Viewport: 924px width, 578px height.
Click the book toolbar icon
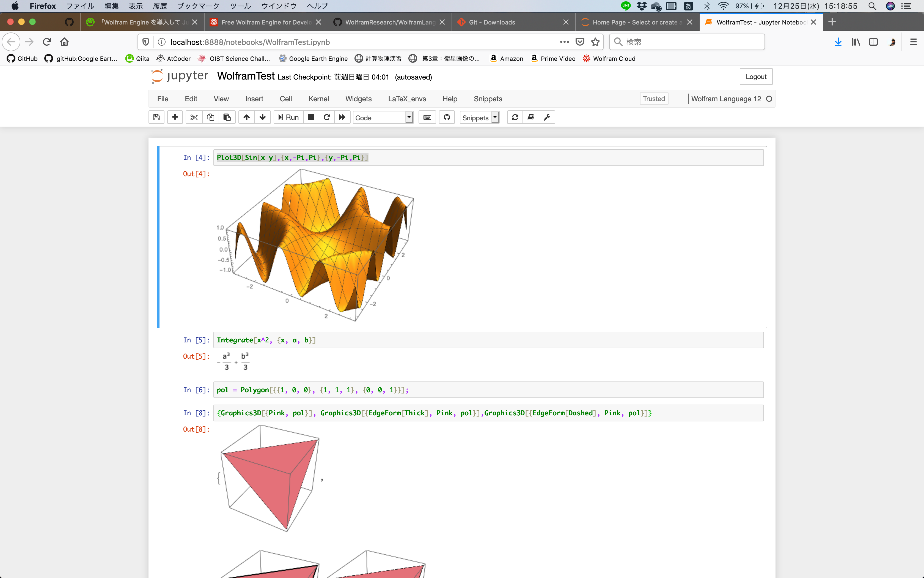click(531, 117)
